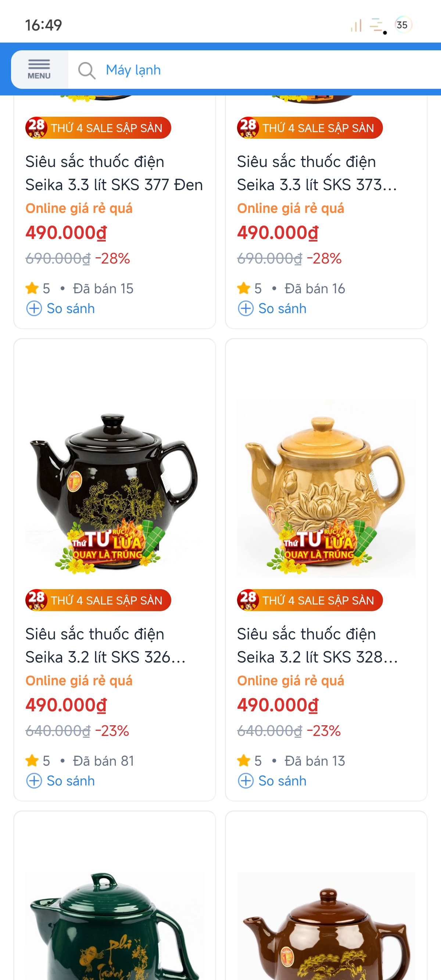Tap the search magnifier icon
Image resolution: width=441 pixels, height=980 pixels.
[x=87, y=70]
